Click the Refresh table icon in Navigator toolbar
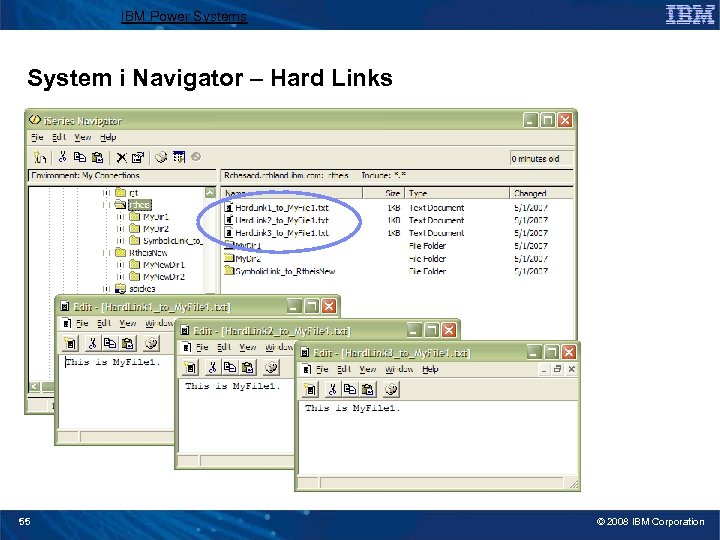 179,157
